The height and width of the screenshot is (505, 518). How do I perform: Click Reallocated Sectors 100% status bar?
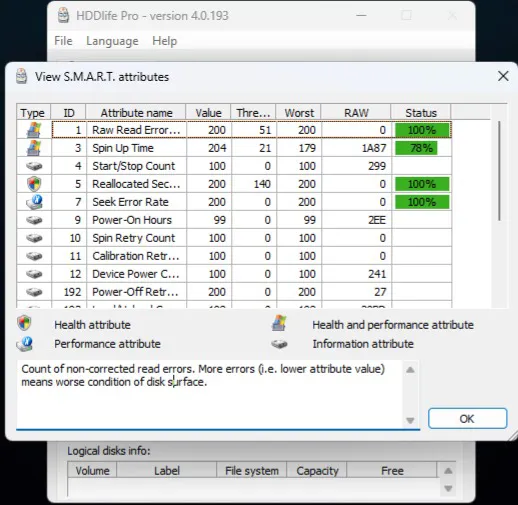pyautogui.click(x=422, y=184)
